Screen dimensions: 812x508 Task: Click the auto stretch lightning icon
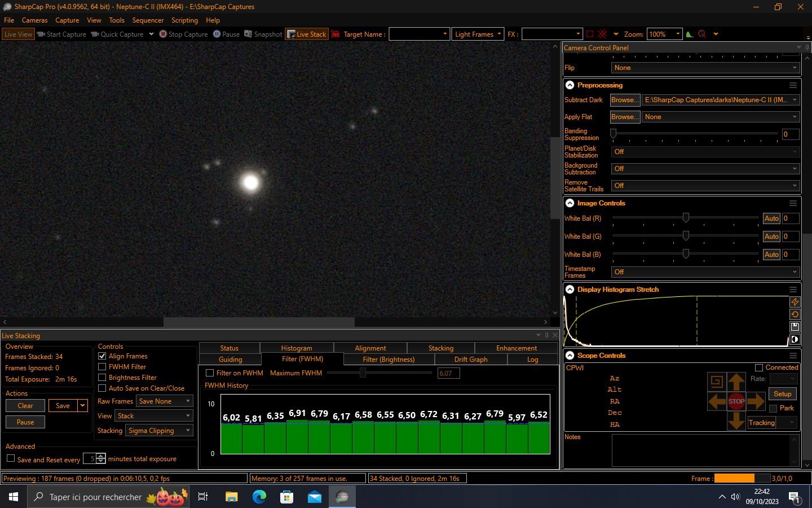coord(795,302)
